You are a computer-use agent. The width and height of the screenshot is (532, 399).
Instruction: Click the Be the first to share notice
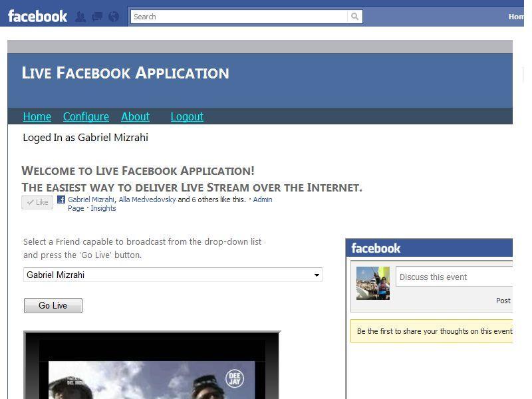(x=432, y=331)
